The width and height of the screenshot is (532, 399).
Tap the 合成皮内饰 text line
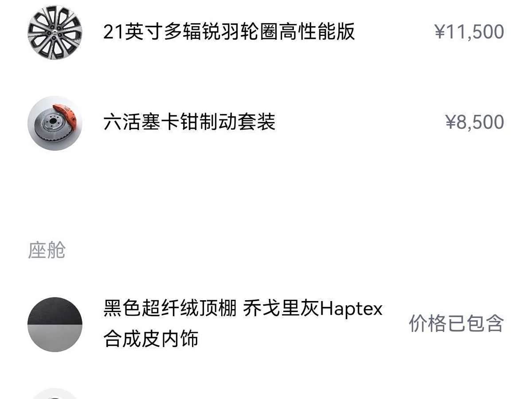point(151,339)
